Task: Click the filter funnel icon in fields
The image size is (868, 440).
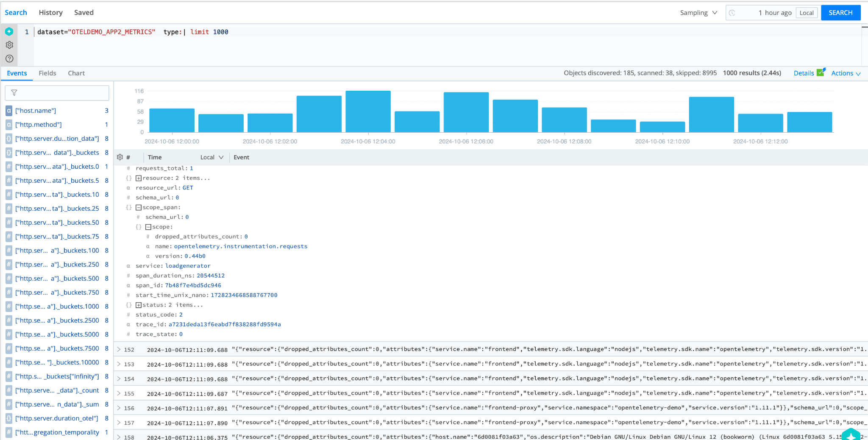Action: point(14,93)
